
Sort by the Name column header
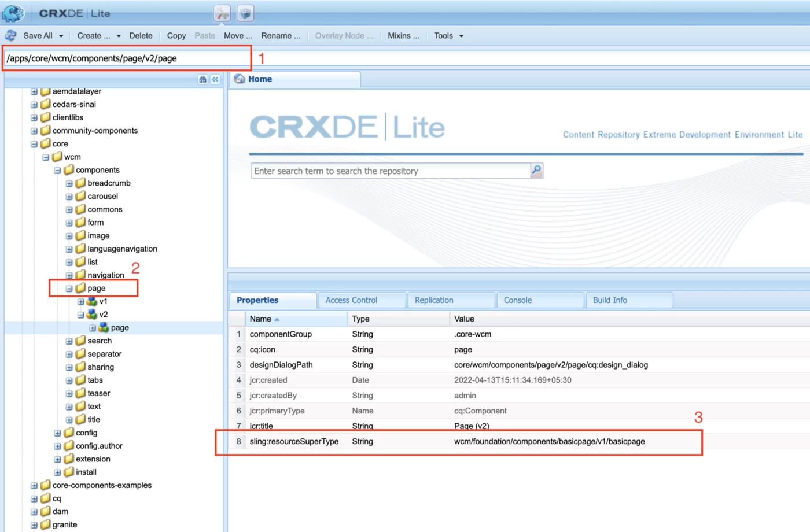[x=296, y=319]
